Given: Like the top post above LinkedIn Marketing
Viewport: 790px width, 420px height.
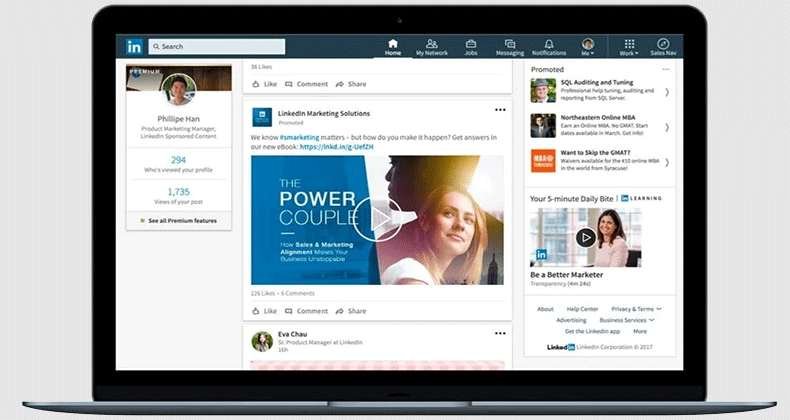Looking at the screenshot, I should (265, 84).
